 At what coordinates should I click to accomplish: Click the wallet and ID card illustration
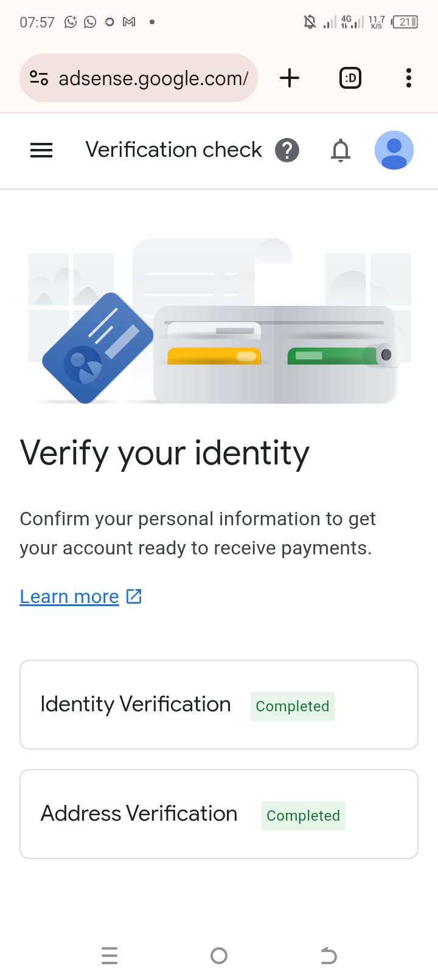pyautogui.click(x=219, y=320)
